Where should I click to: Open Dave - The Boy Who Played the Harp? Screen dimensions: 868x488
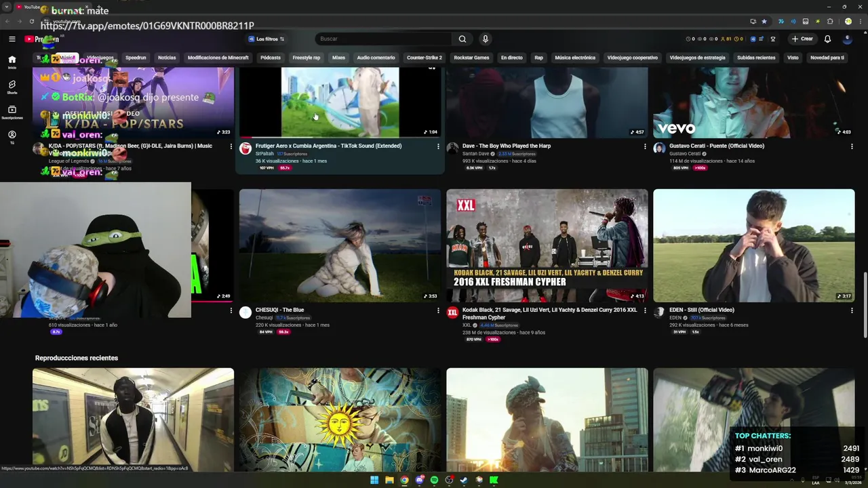coord(507,146)
